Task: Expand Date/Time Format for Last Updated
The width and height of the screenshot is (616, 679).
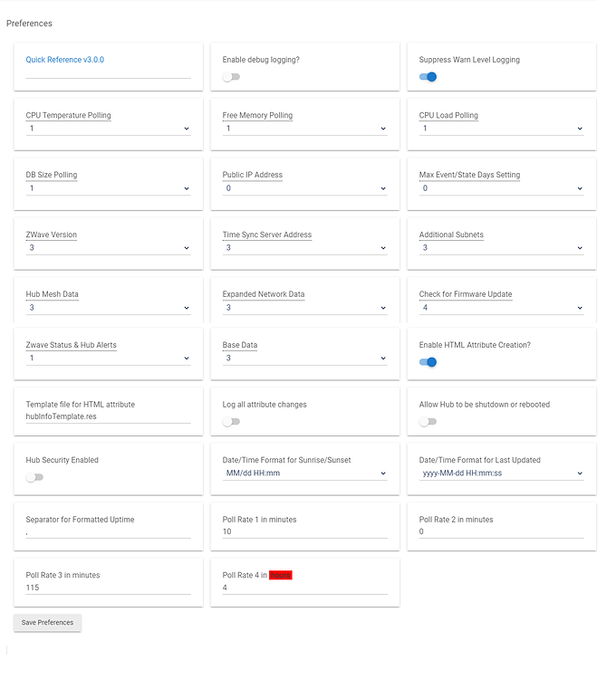Action: click(501, 473)
